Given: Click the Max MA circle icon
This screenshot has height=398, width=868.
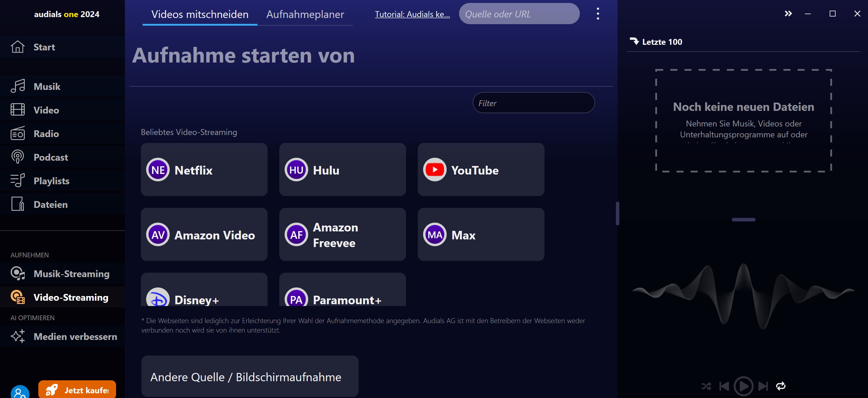Looking at the screenshot, I should [435, 234].
